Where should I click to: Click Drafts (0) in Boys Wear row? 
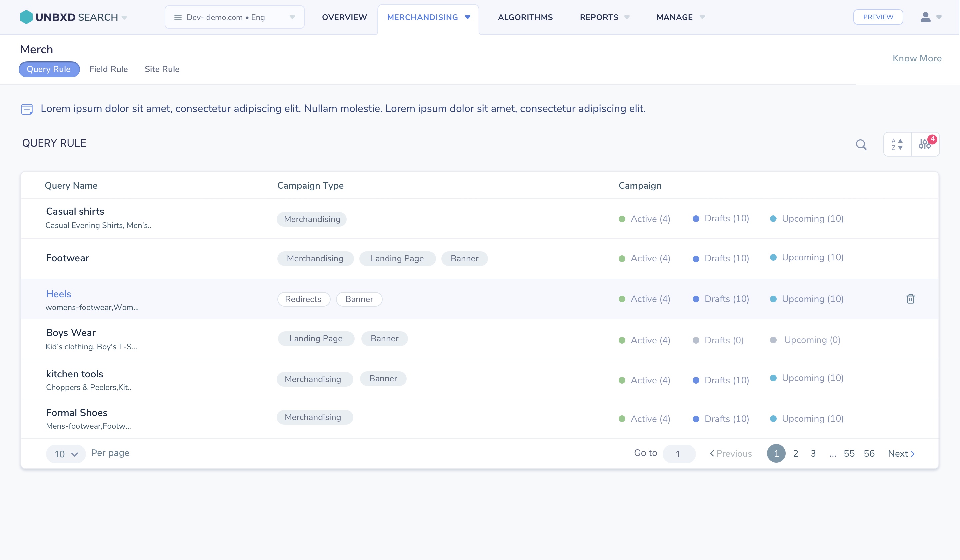click(718, 340)
